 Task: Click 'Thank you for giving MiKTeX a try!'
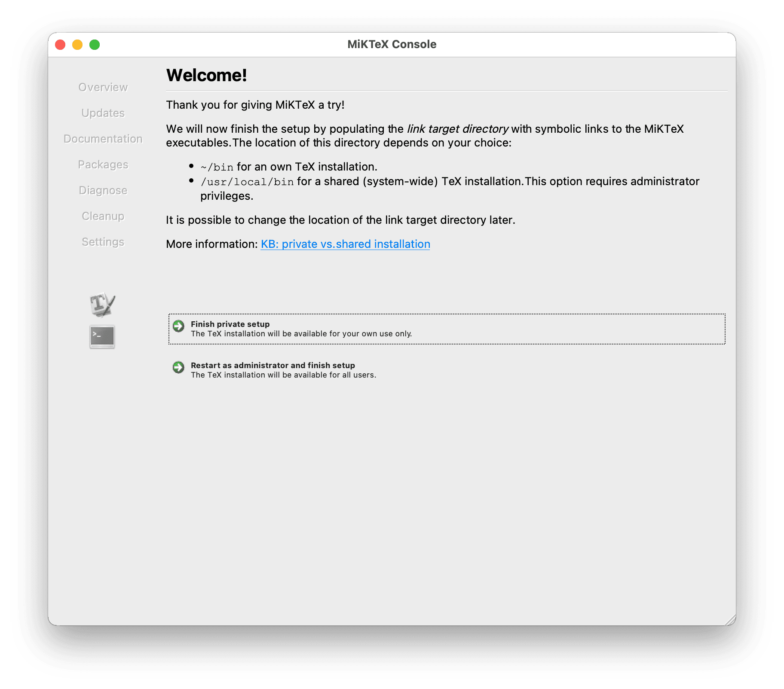point(255,105)
